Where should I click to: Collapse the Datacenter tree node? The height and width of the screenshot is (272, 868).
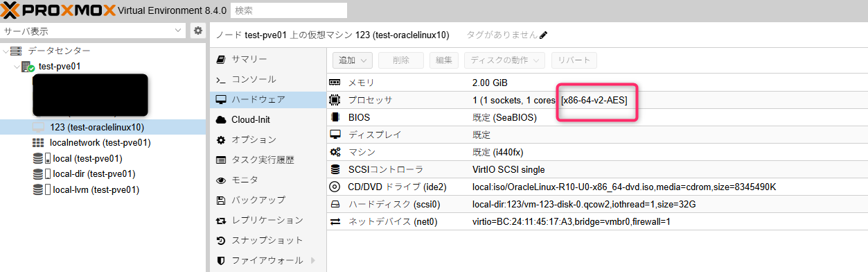(x=6, y=51)
